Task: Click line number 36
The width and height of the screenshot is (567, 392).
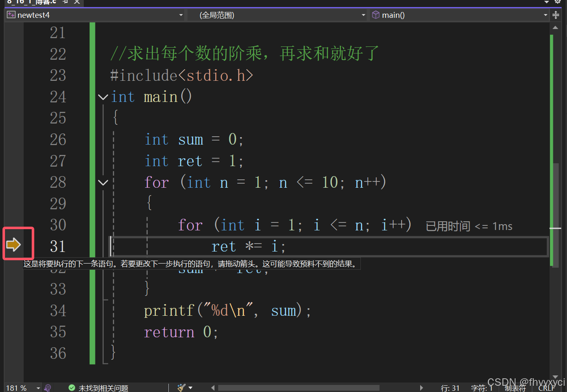Action: (58, 353)
